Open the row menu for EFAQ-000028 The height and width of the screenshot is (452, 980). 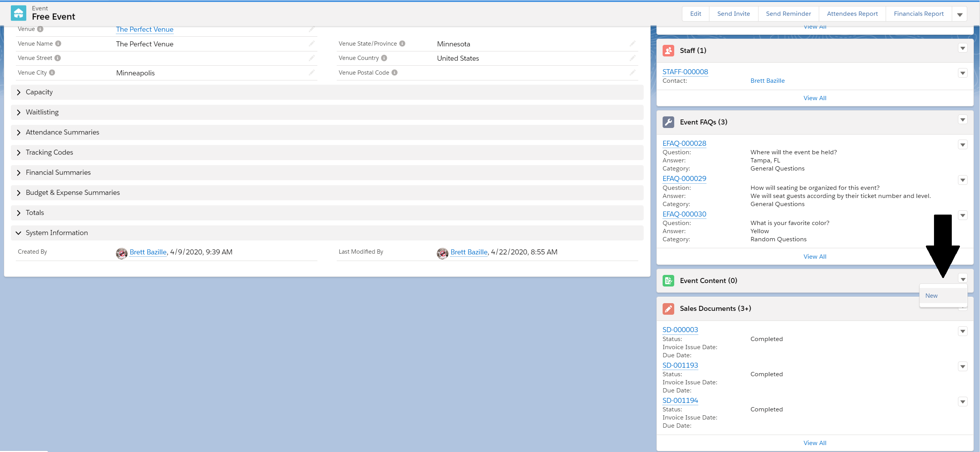[963, 145]
